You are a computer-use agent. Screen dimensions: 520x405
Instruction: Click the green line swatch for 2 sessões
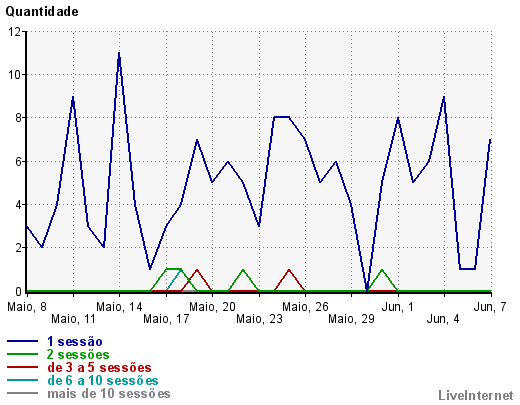pyautogui.click(x=22, y=354)
